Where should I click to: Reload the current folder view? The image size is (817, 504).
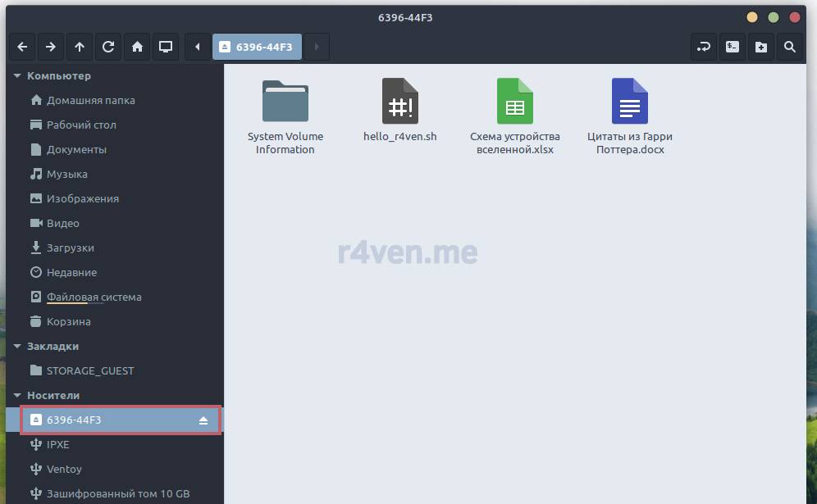[x=108, y=47]
